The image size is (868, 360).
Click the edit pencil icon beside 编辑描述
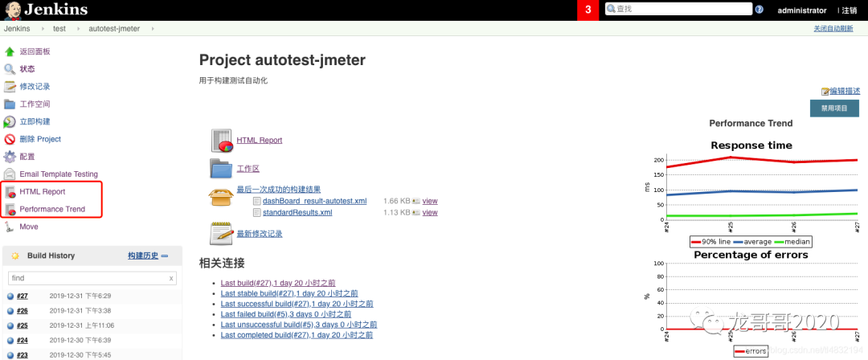tap(826, 92)
